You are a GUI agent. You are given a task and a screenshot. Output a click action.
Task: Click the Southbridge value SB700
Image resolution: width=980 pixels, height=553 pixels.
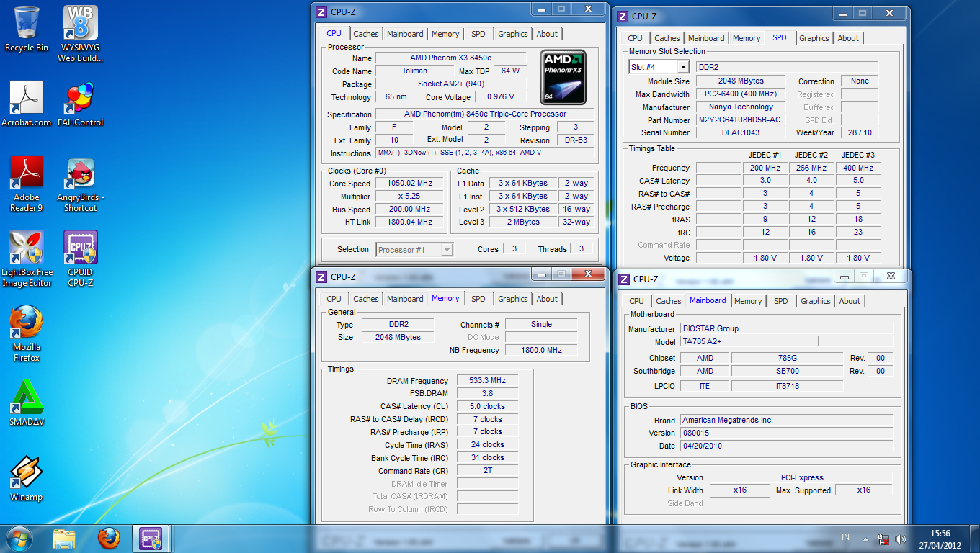pos(787,371)
